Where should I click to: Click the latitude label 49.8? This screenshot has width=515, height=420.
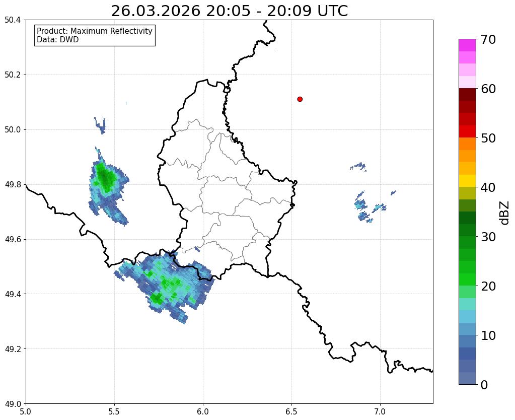pos(13,185)
